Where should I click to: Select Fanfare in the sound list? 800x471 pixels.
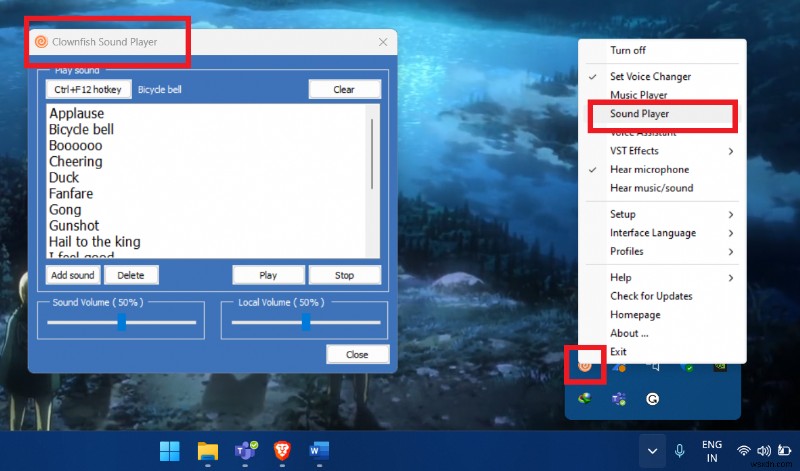(71, 193)
